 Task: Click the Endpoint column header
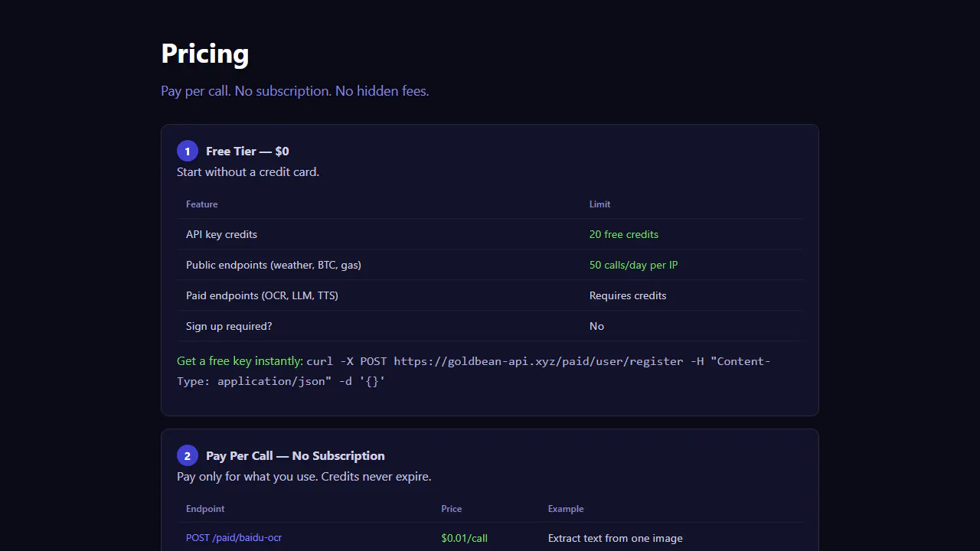205,509
